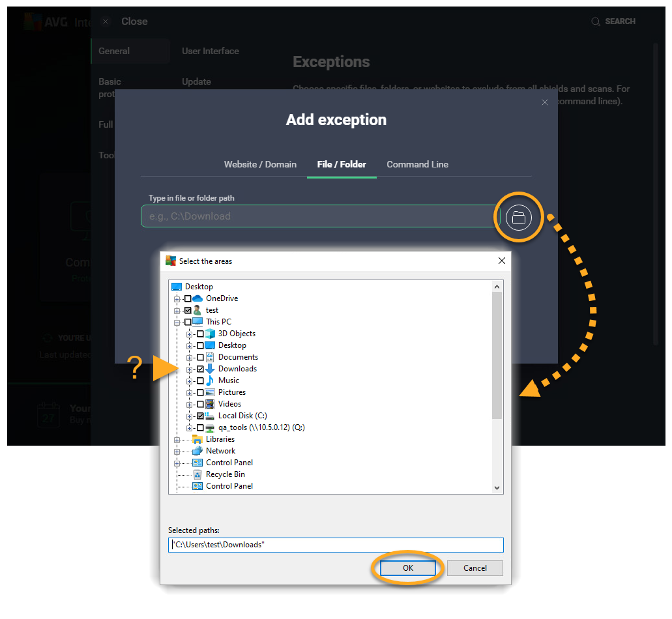This screenshot has width=672, height=619.
Task: Click the Recycle Bin icon
Action: (x=198, y=474)
